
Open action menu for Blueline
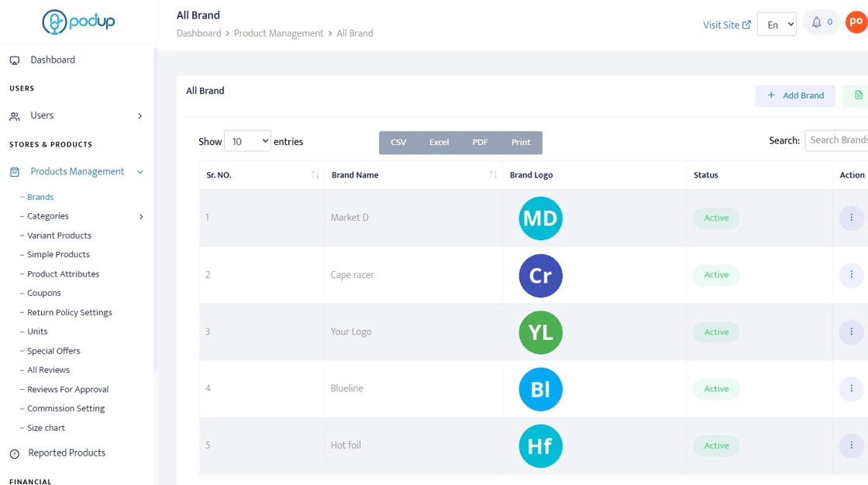[851, 388]
